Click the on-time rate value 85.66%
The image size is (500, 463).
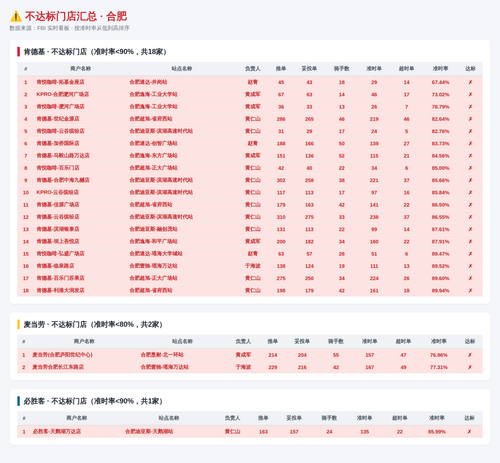click(440, 180)
